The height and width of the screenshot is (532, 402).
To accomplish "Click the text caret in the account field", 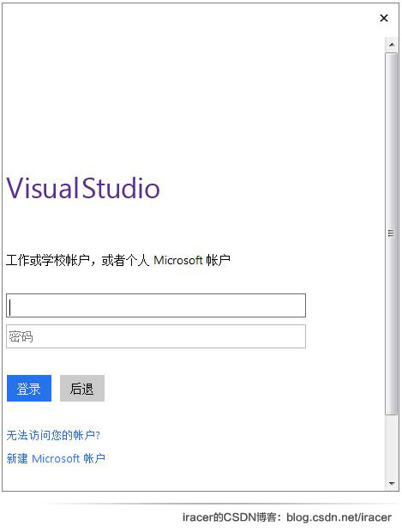I will coord(10,307).
